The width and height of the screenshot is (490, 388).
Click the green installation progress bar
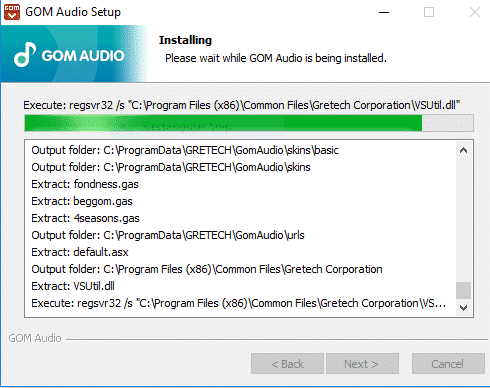click(249, 123)
